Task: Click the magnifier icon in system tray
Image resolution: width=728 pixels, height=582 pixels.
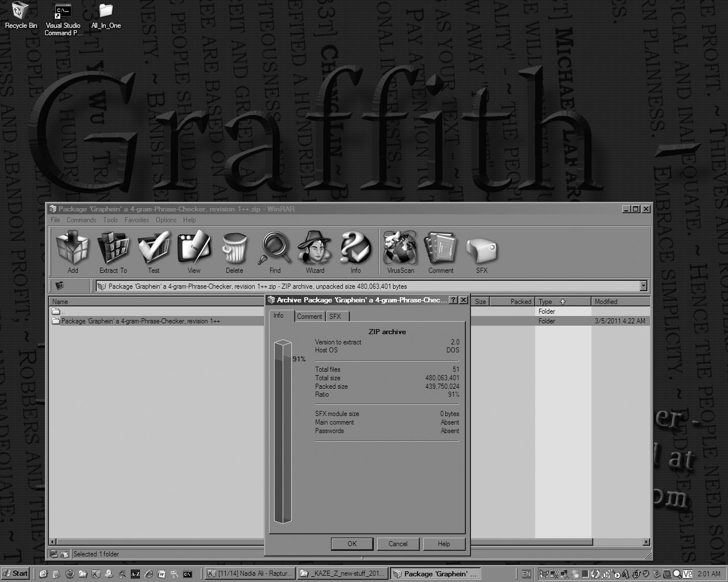Action: click(677, 574)
